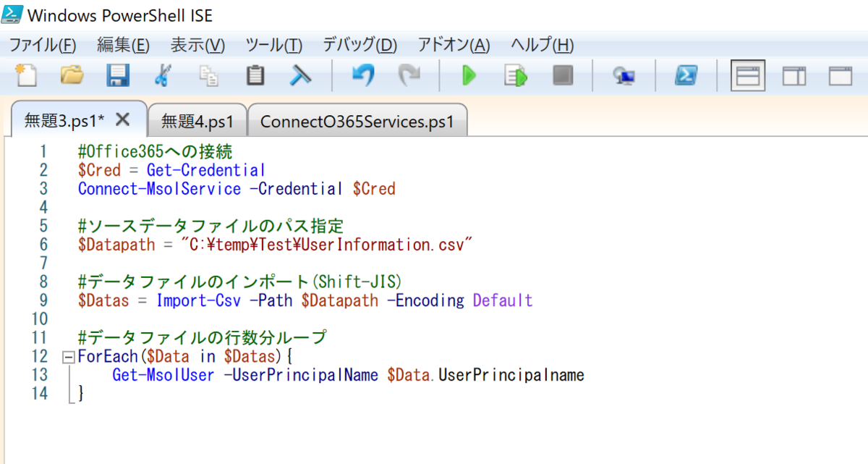The image size is (868, 464).
Task: Clear the console pane icon
Action: [x=300, y=75]
